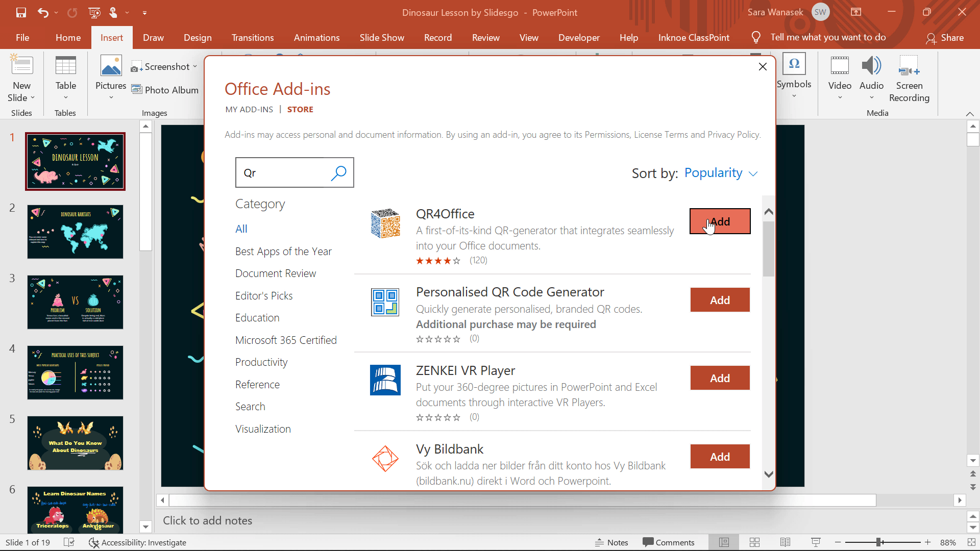This screenshot has height=551, width=980.
Task: Collapse the ribbon with the chevron
Action: point(970,113)
